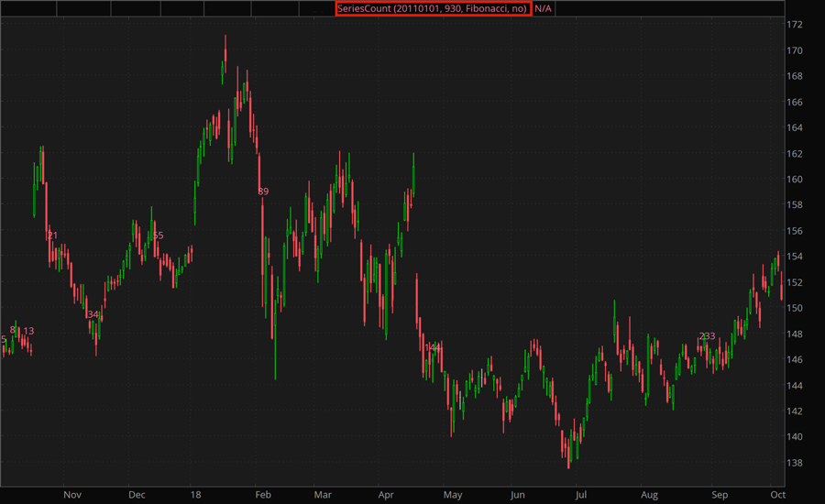Click the Nov label on time axis
The image size is (825, 504).
click(x=72, y=495)
